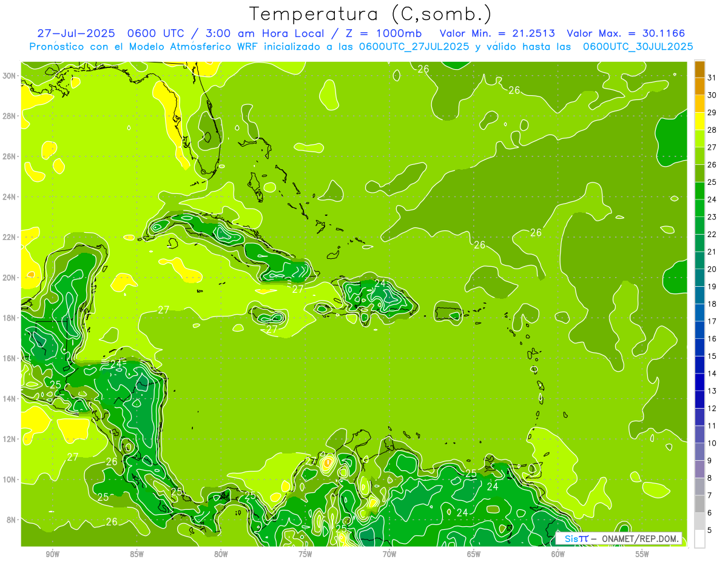
Task: Click the '80W' longitude axis label
Action: [221, 554]
